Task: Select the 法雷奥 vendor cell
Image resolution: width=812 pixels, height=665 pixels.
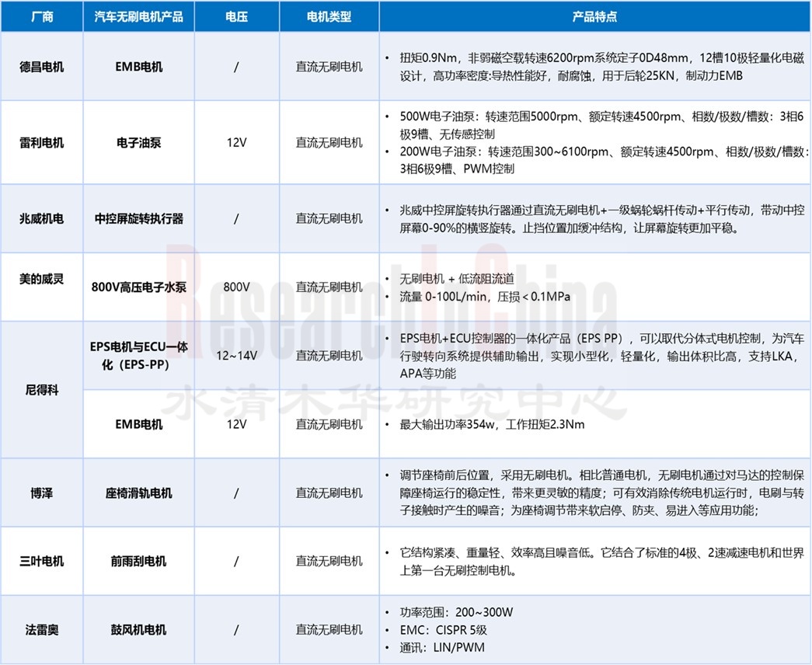Action: point(43,629)
